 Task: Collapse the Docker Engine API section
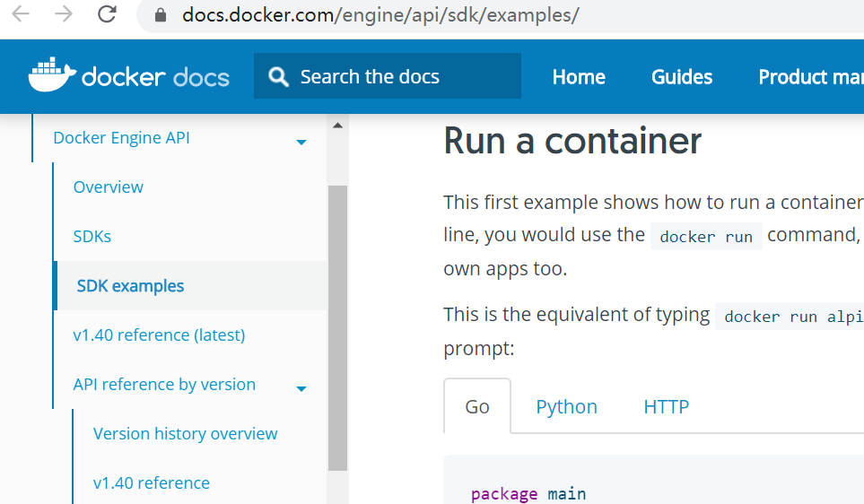tap(301, 142)
